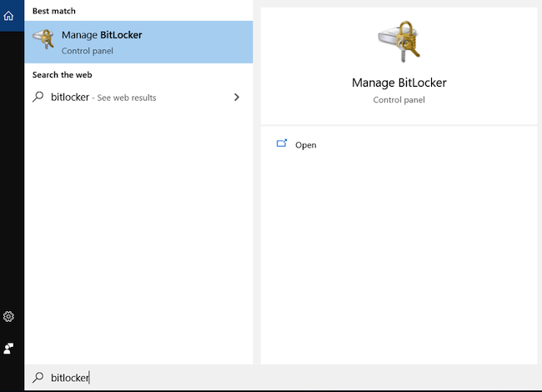This screenshot has height=392, width=542.
Task: Click the "Control panel" subtitle under Best match
Action: [x=88, y=51]
